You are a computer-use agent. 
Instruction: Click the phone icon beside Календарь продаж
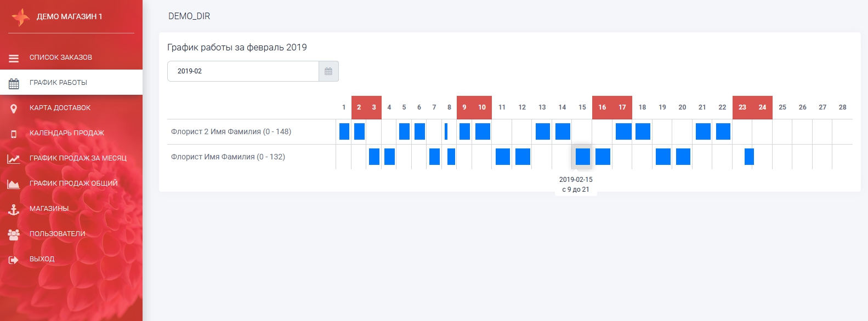pyautogui.click(x=14, y=134)
